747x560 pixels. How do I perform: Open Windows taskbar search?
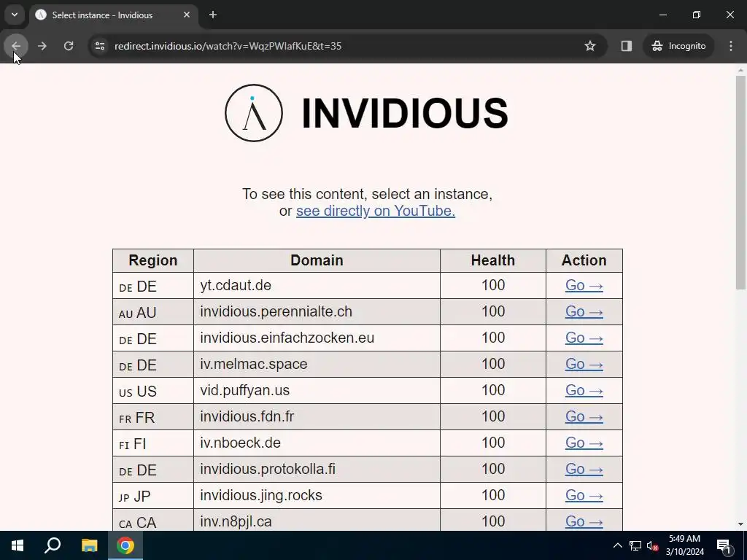(x=53, y=545)
